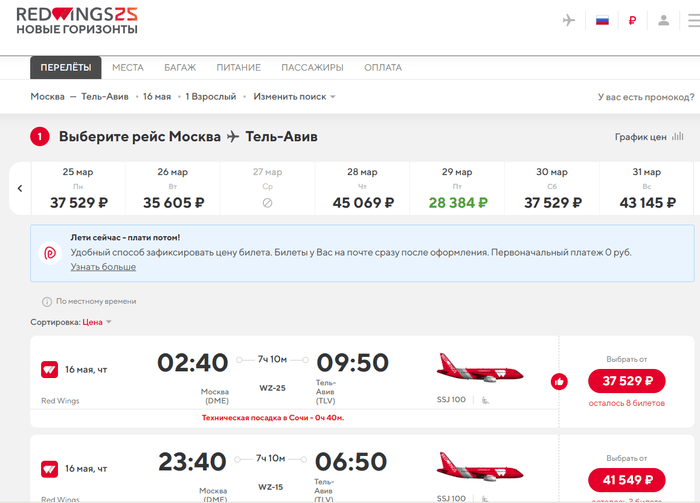Click the Red Wings logo in header

[77, 21]
